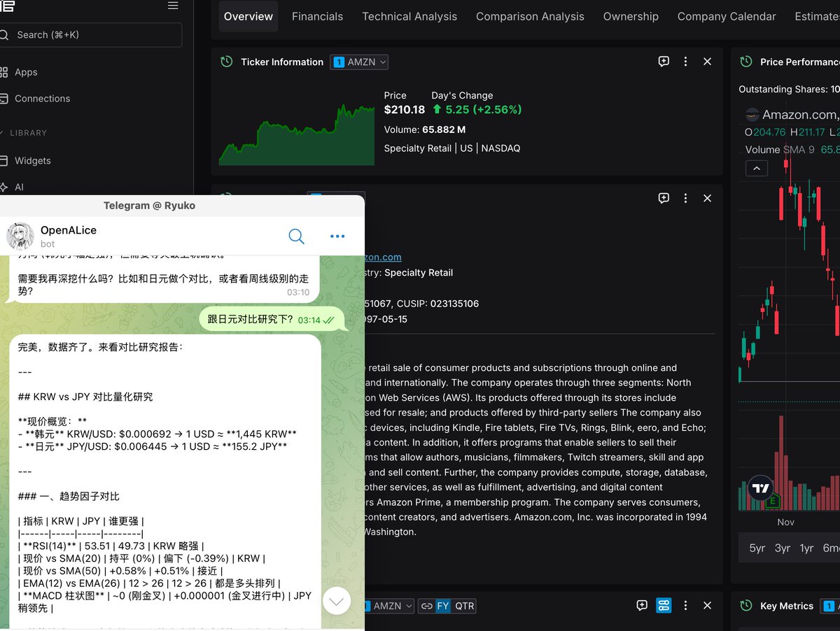840x631 pixels.
Task: Click the add-to-chat icon on the bottom financials widget
Action: coord(642,605)
